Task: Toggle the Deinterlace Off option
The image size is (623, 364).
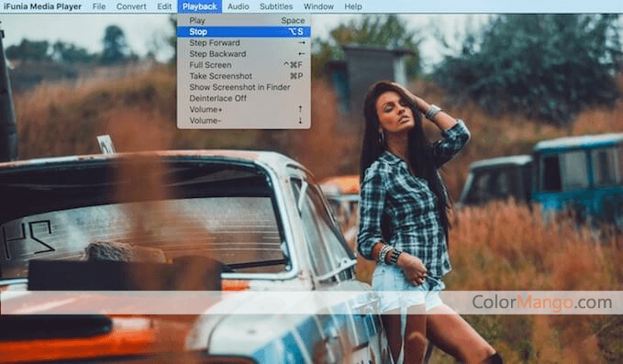Action: point(243,98)
